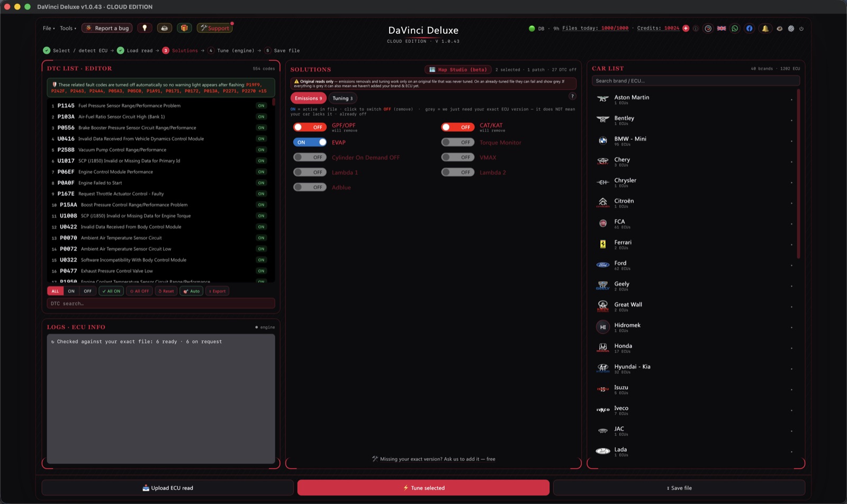The image size is (847, 504).
Task: Click the Tune selected button
Action: click(x=424, y=488)
